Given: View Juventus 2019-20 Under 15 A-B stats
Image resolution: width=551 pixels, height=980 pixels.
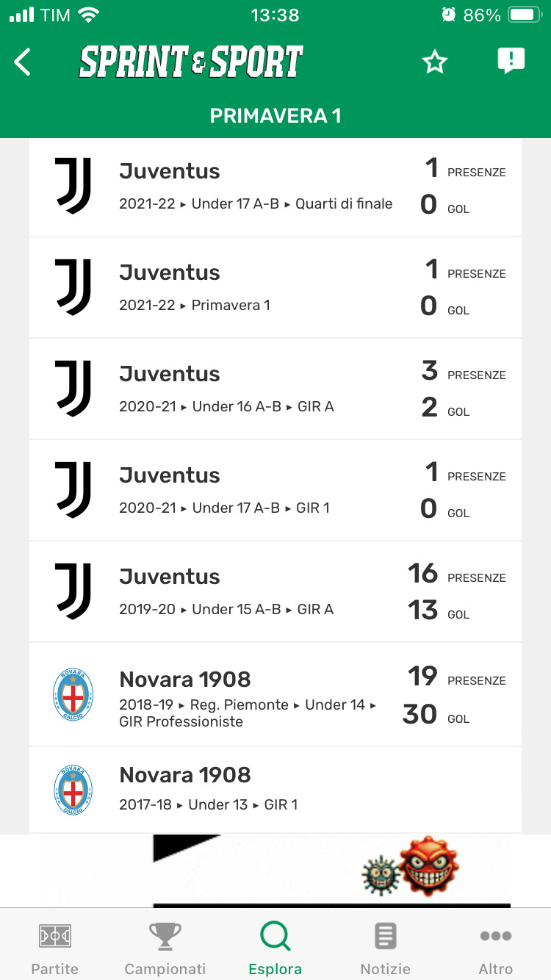Looking at the screenshot, I should (257, 591).
